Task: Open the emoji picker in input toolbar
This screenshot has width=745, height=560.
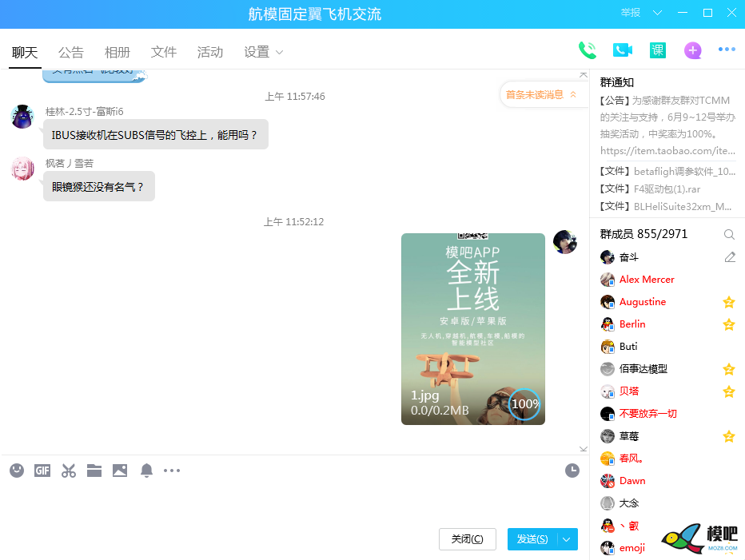Action: click(17, 471)
